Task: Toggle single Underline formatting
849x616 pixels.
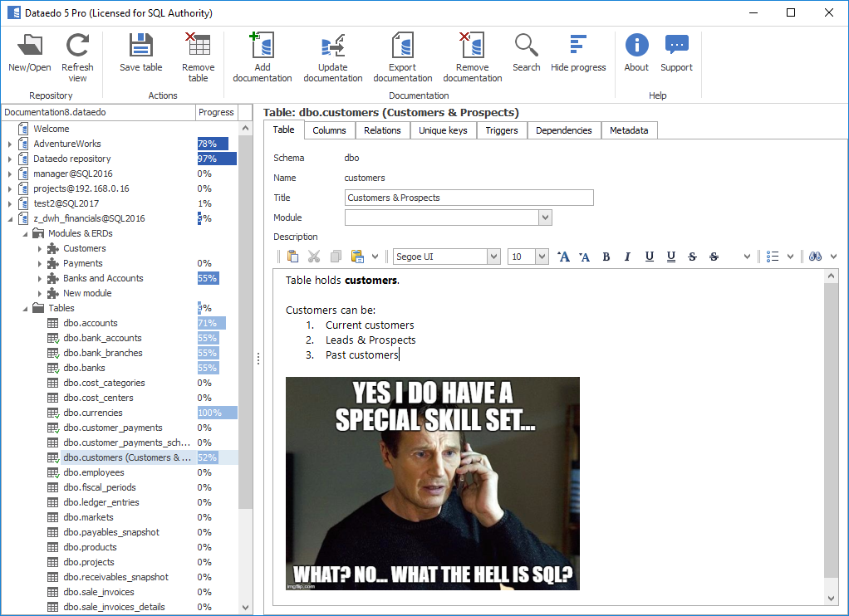Action: point(649,257)
